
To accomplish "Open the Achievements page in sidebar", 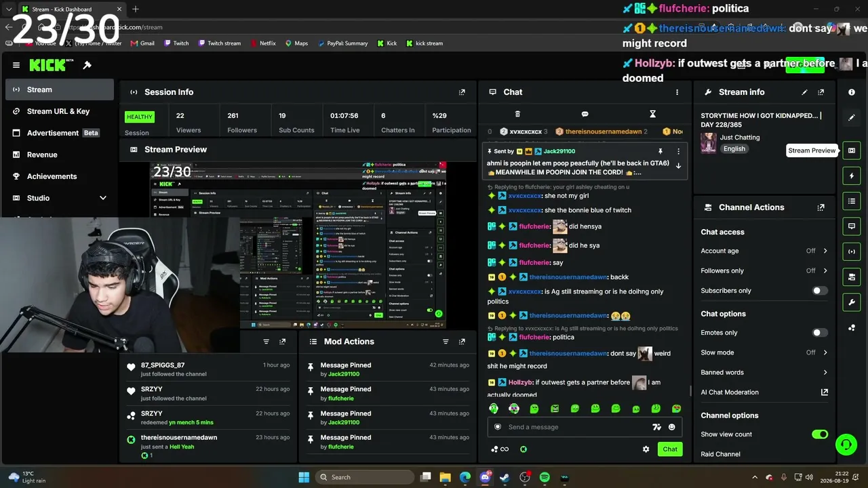I will pos(60,176).
